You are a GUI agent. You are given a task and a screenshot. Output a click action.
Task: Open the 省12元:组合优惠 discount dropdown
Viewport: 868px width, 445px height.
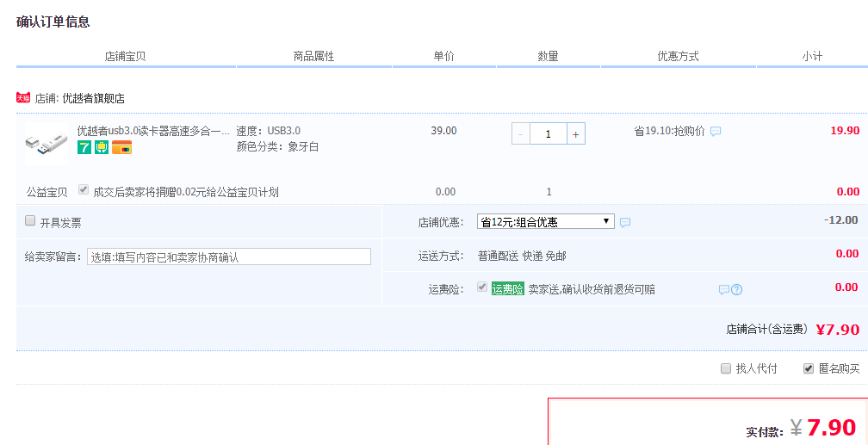coord(546,222)
